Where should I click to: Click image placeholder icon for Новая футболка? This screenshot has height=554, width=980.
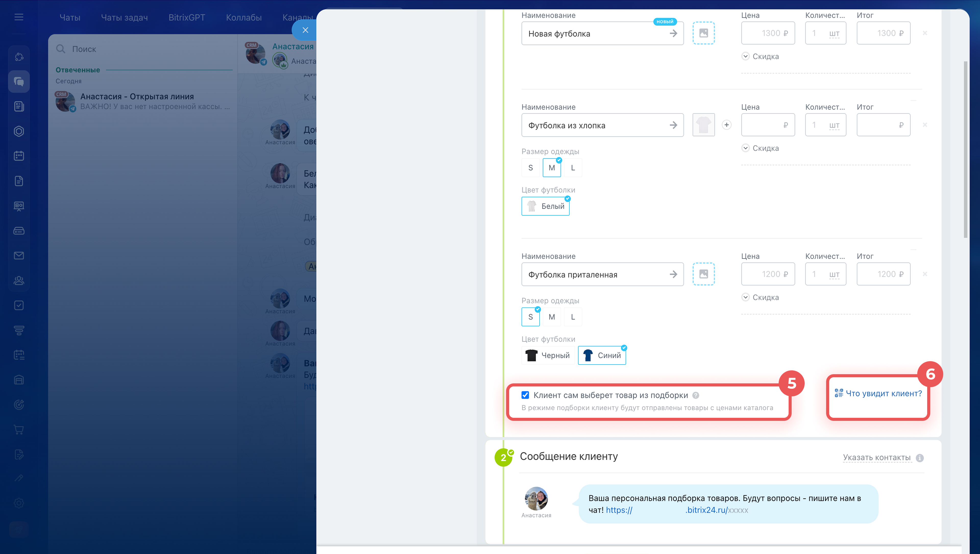pos(703,33)
